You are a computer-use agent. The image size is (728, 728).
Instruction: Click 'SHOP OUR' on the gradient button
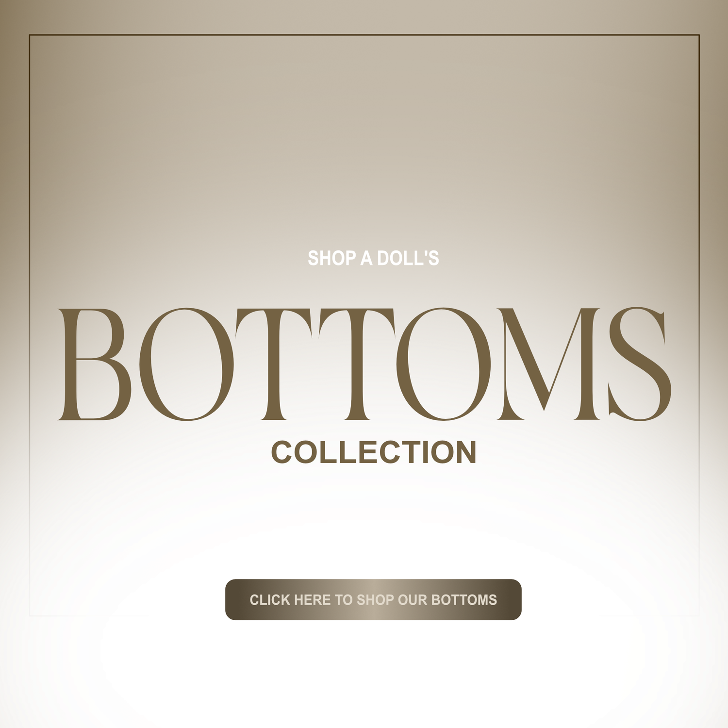point(392,600)
